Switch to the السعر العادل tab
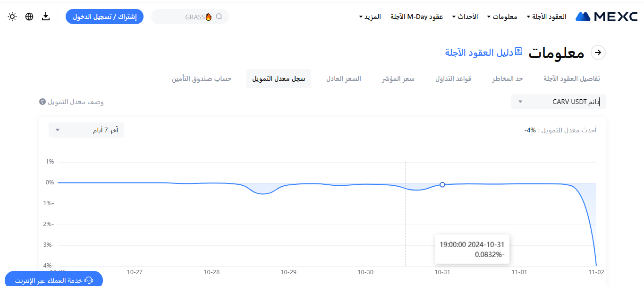644x286 pixels. [x=344, y=78]
